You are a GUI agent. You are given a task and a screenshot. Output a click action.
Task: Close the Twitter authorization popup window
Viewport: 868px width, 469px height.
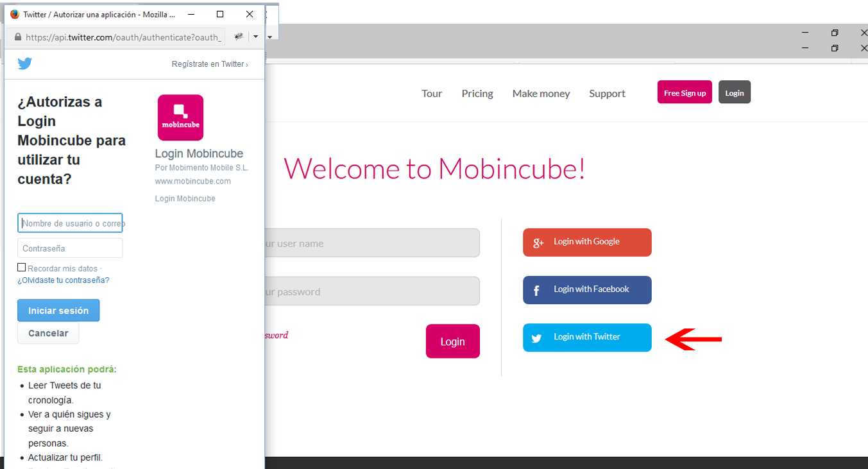(250, 14)
